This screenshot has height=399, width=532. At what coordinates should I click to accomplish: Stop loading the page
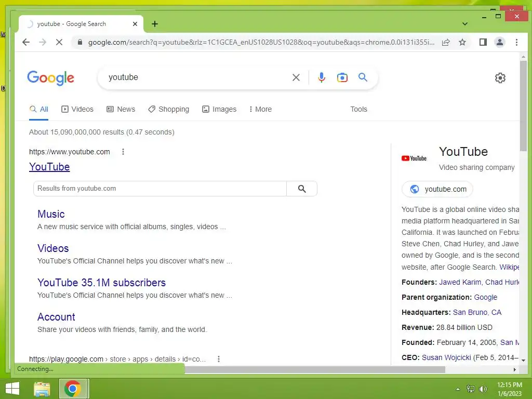pyautogui.click(x=59, y=42)
